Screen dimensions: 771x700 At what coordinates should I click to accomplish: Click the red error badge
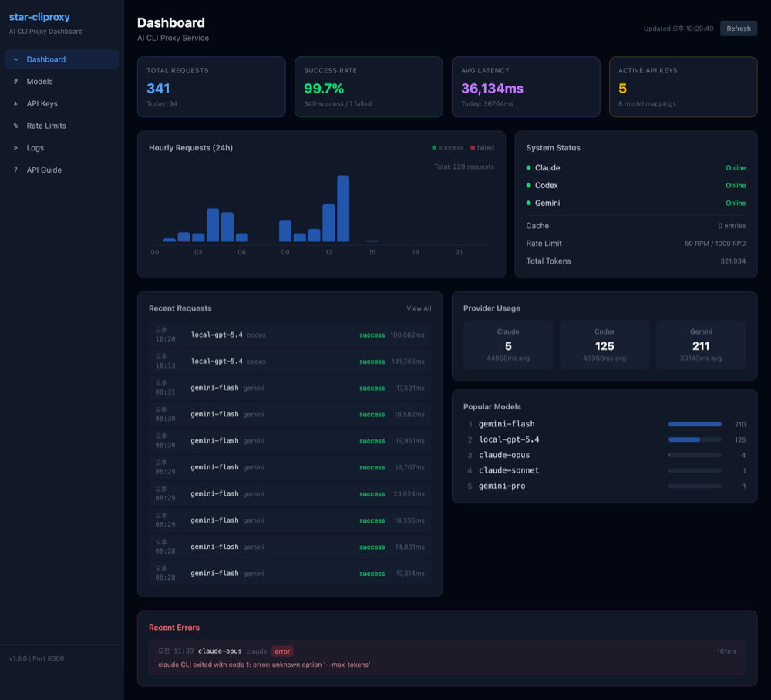[282, 651]
